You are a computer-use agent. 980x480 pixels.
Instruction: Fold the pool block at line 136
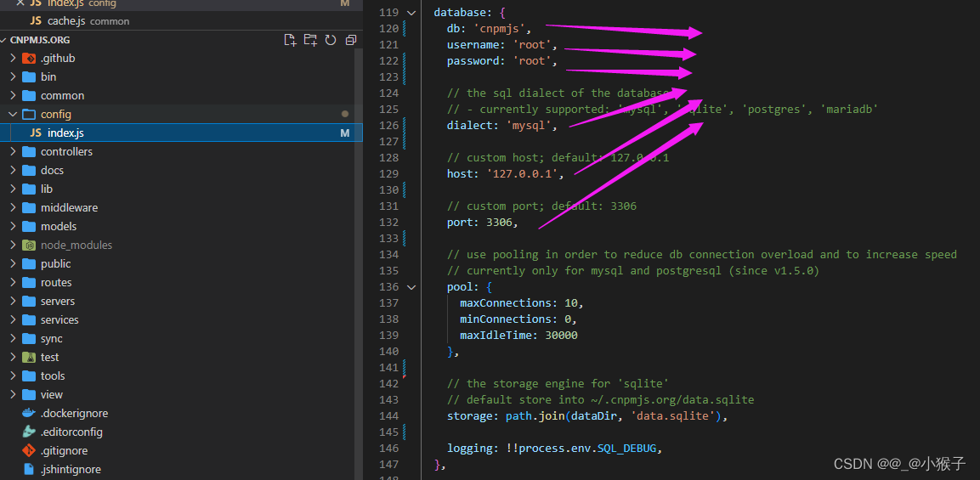pyautogui.click(x=411, y=287)
